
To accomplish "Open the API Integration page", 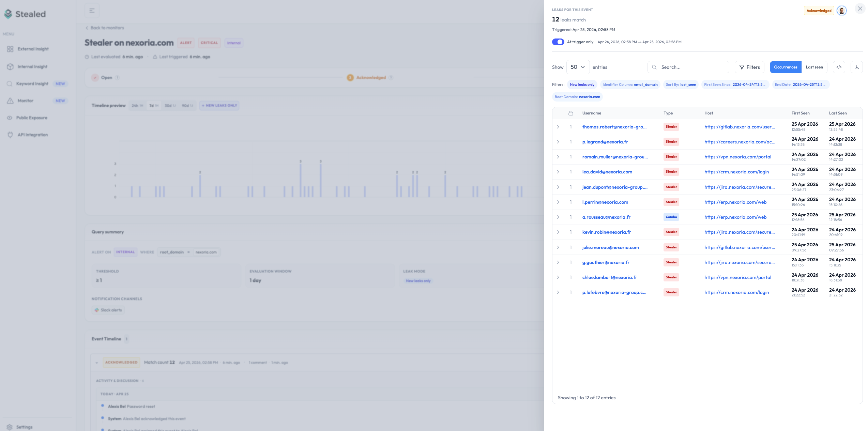I will pos(32,135).
